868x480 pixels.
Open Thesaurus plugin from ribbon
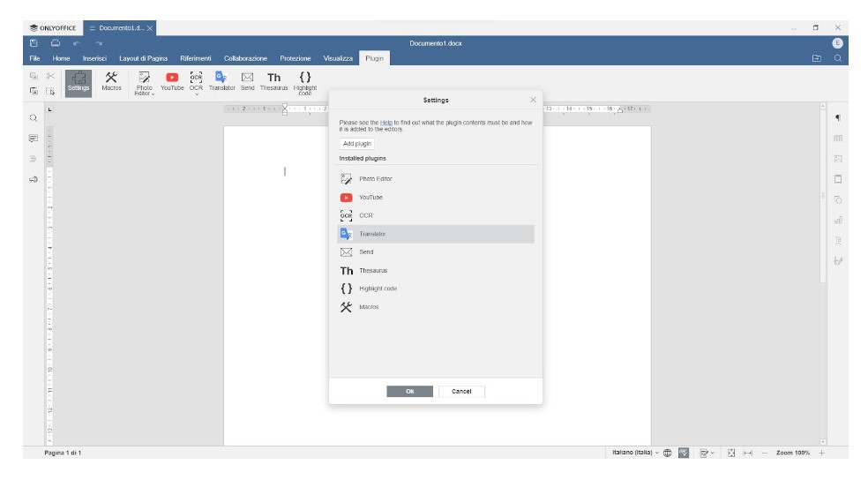click(274, 81)
